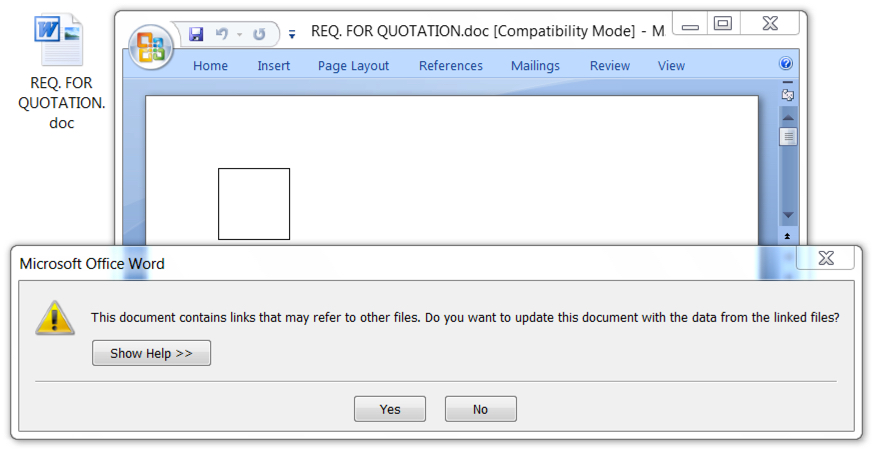Screen dimensions: 872x451
Task: Select the empty square object in document
Action: (254, 204)
